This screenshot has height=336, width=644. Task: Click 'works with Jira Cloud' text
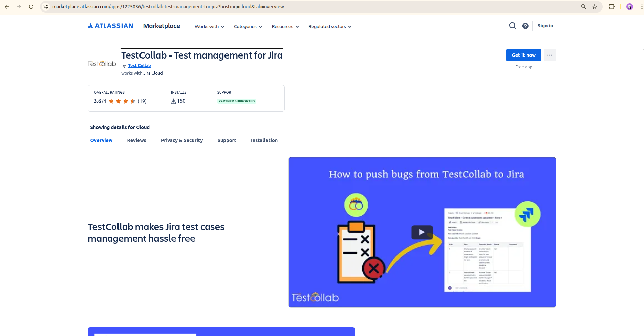(x=142, y=73)
